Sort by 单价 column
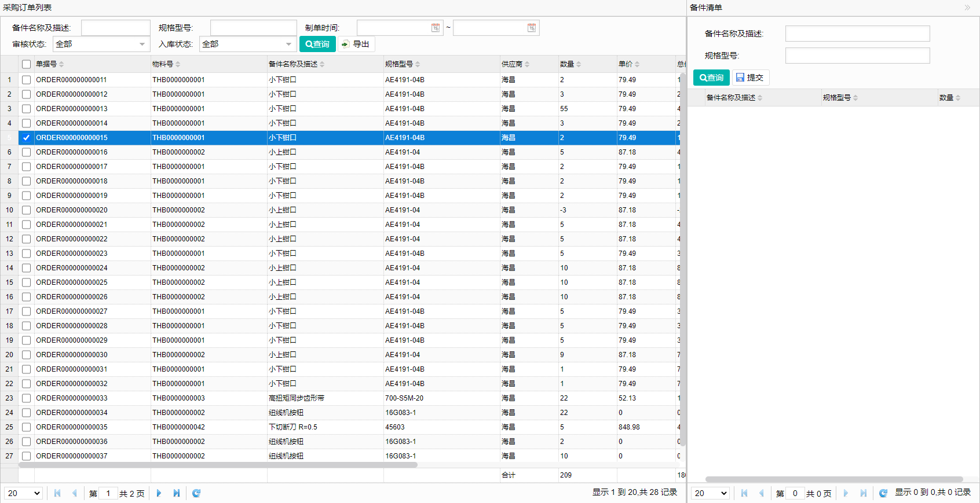Screen dimensions: 980x503 click(629, 64)
